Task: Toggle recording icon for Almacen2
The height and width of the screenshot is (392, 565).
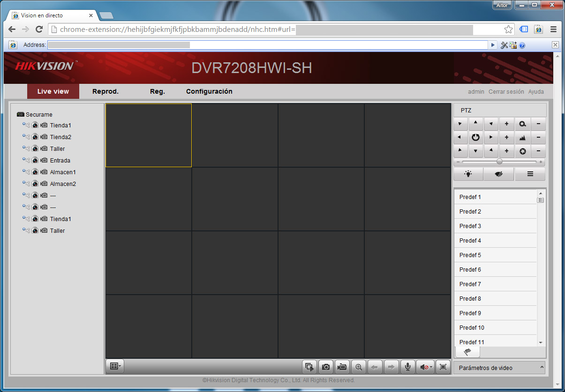Action: (x=44, y=184)
